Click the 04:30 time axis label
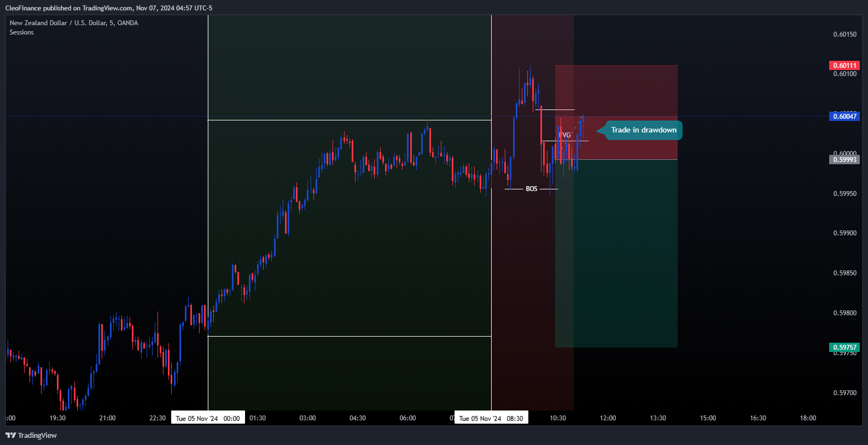The image size is (868, 445). pos(358,418)
